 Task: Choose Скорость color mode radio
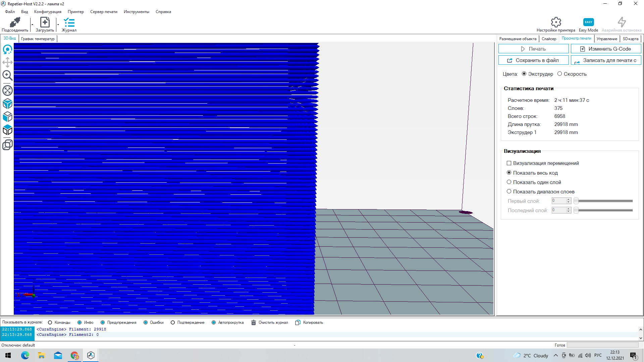pos(559,74)
